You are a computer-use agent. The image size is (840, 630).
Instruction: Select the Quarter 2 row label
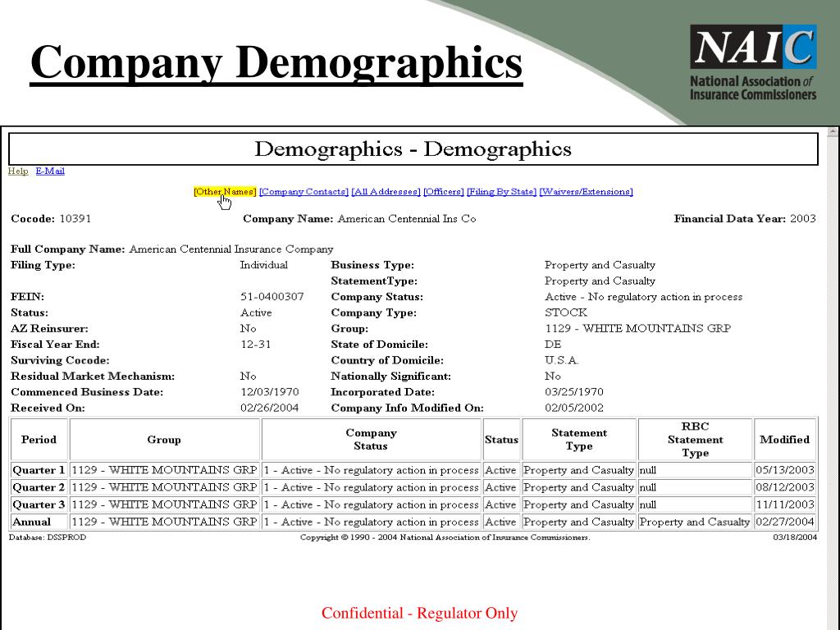tap(39, 487)
